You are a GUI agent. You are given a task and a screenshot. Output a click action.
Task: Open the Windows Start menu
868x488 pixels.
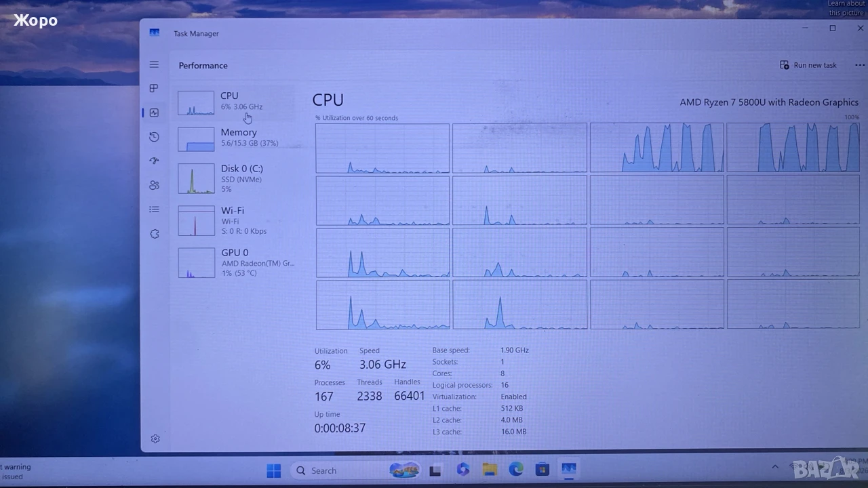coord(274,470)
